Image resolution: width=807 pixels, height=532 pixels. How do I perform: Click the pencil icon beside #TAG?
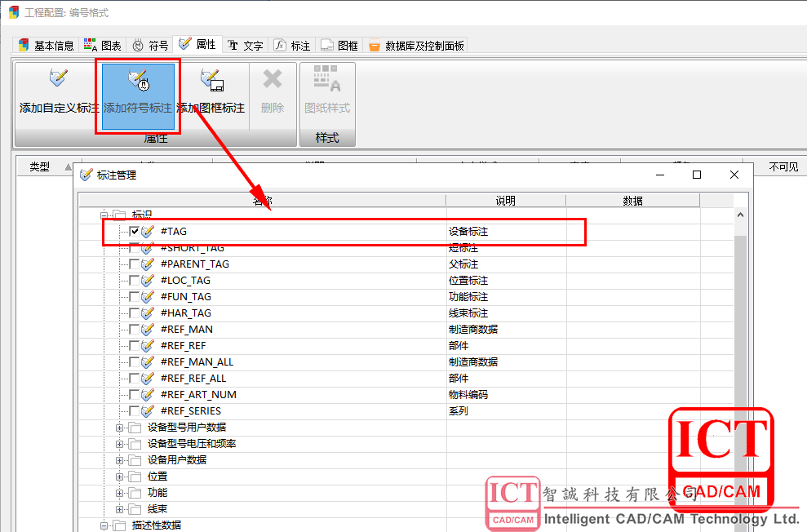(148, 232)
